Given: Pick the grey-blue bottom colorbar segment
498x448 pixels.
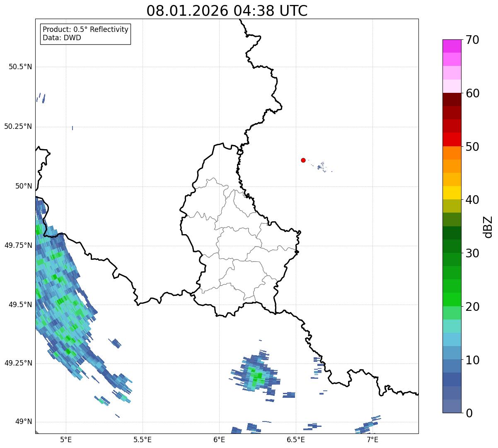Looking at the screenshot, I should click(x=452, y=406).
